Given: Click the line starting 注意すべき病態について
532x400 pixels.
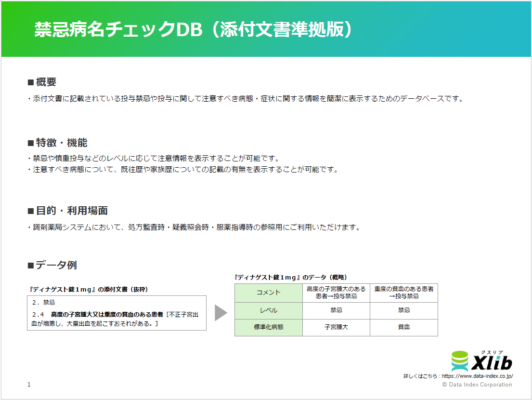Looking at the screenshot, I should pos(183,170).
